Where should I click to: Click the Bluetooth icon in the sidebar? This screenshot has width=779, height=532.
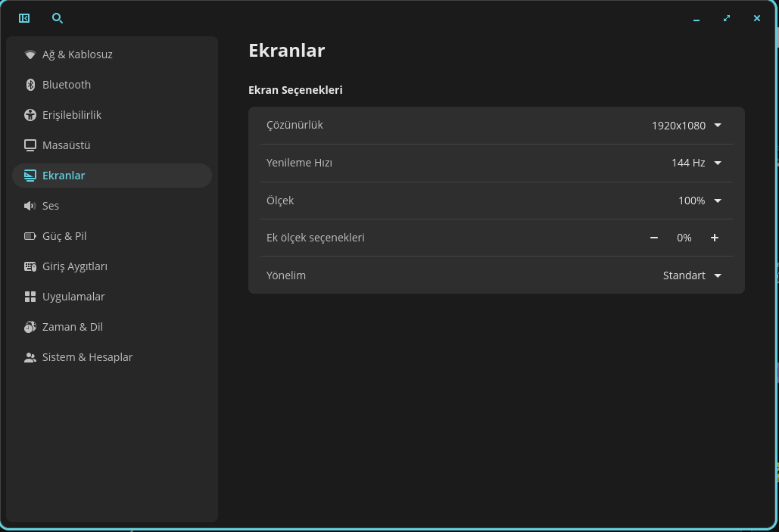tap(30, 85)
